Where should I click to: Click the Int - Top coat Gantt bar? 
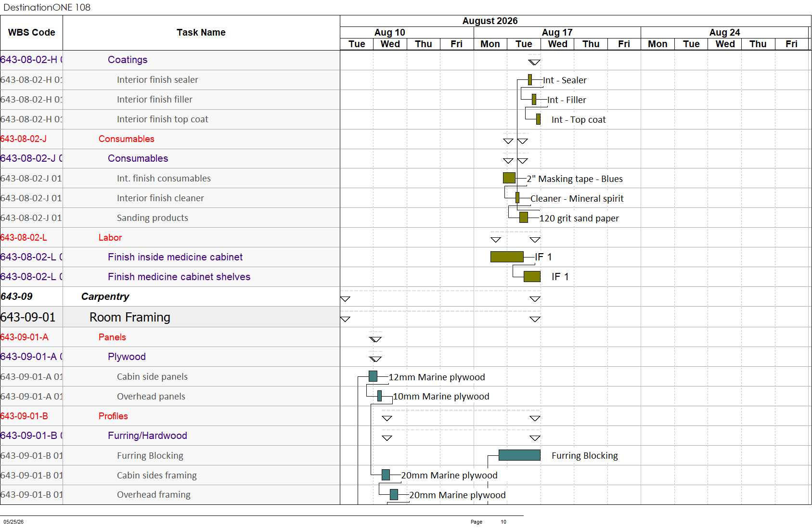point(538,119)
